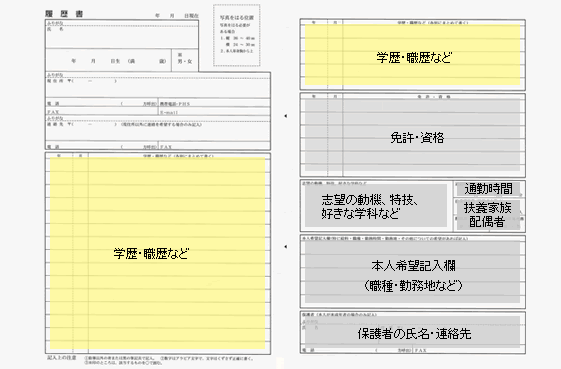This screenshot has width=561, height=369.
Task: Click the 通勤時間 box
Action: [488, 189]
